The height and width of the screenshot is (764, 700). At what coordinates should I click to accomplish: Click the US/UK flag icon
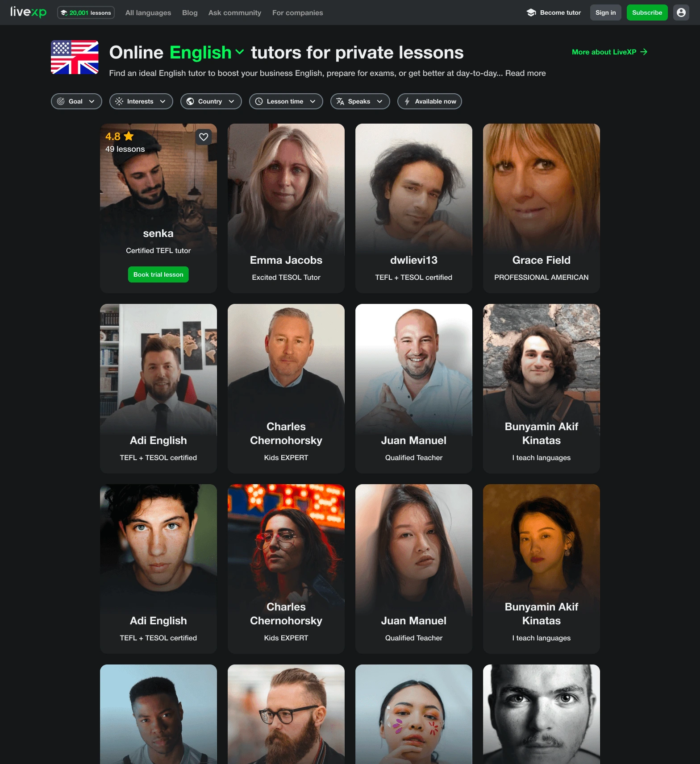pyautogui.click(x=75, y=57)
